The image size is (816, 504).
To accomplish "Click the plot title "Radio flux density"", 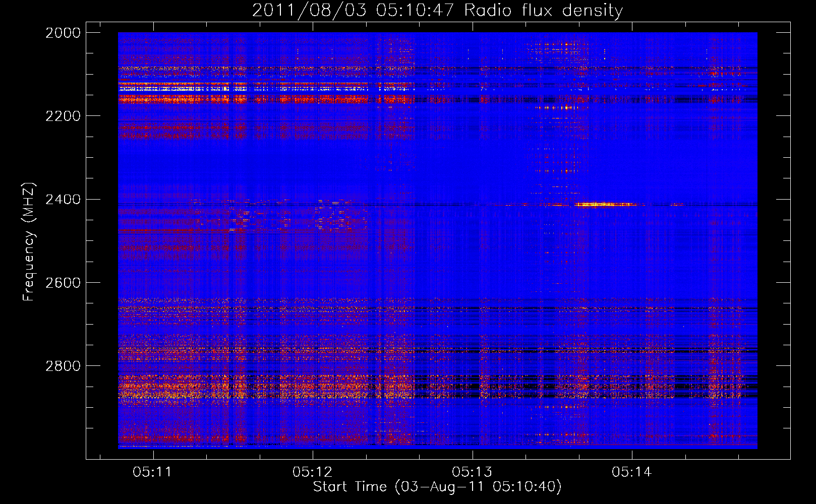I will tap(543, 11).
